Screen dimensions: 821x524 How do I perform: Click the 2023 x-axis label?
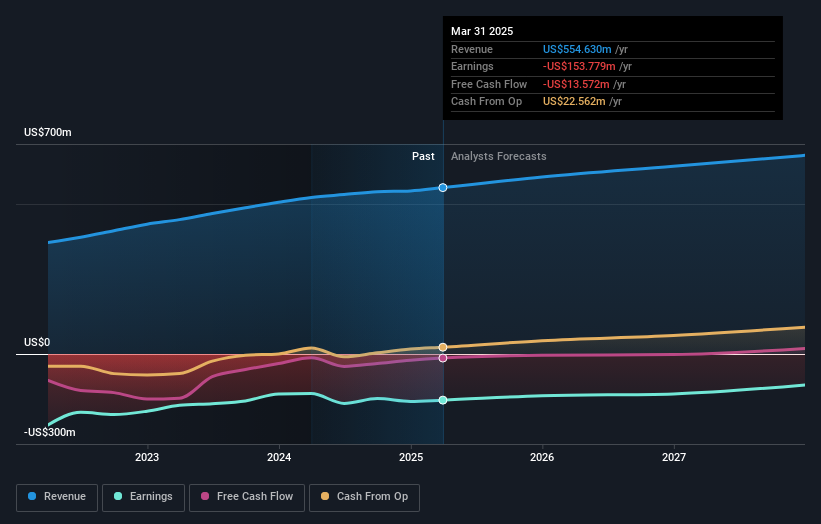click(x=147, y=457)
